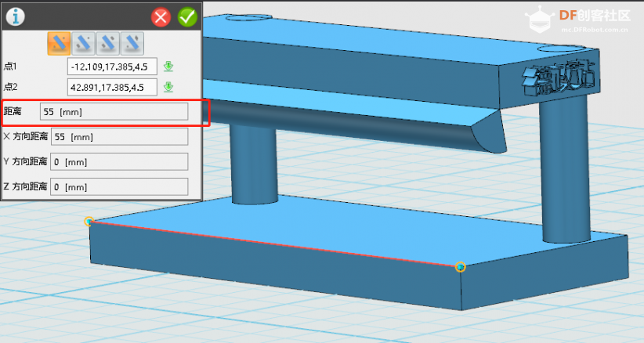Viewport: 644px width, 343px height.
Task: Open the green arrow next to 点2
Action: [x=168, y=87]
